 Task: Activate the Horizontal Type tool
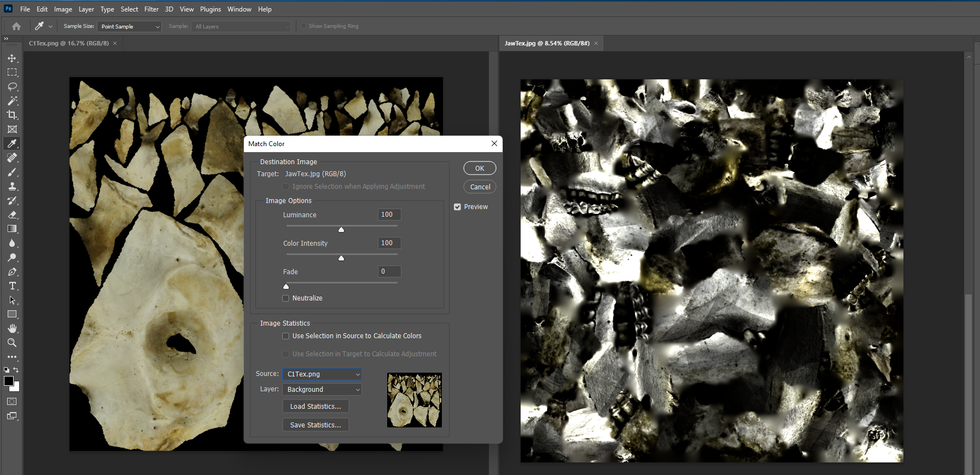coord(12,286)
